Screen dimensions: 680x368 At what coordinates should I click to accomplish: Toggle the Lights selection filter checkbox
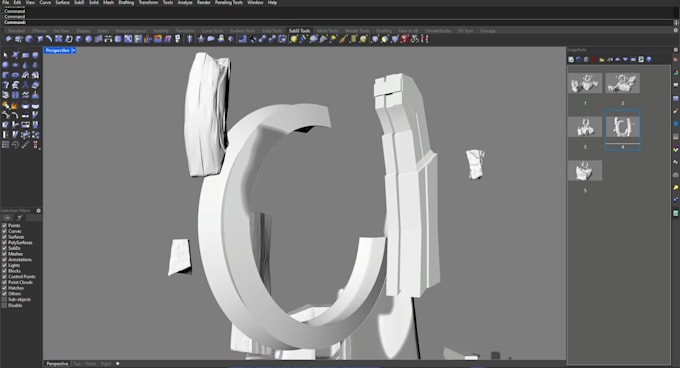pos(4,265)
